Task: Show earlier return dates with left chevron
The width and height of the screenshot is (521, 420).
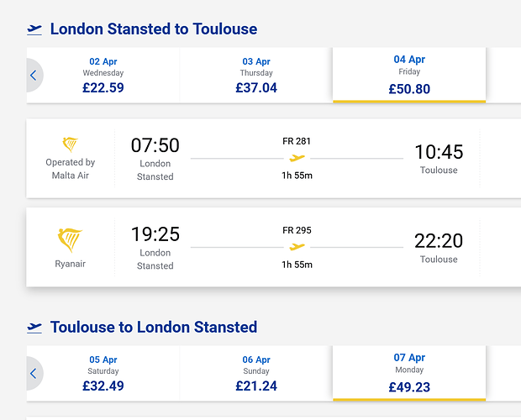Action: click(34, 374)
